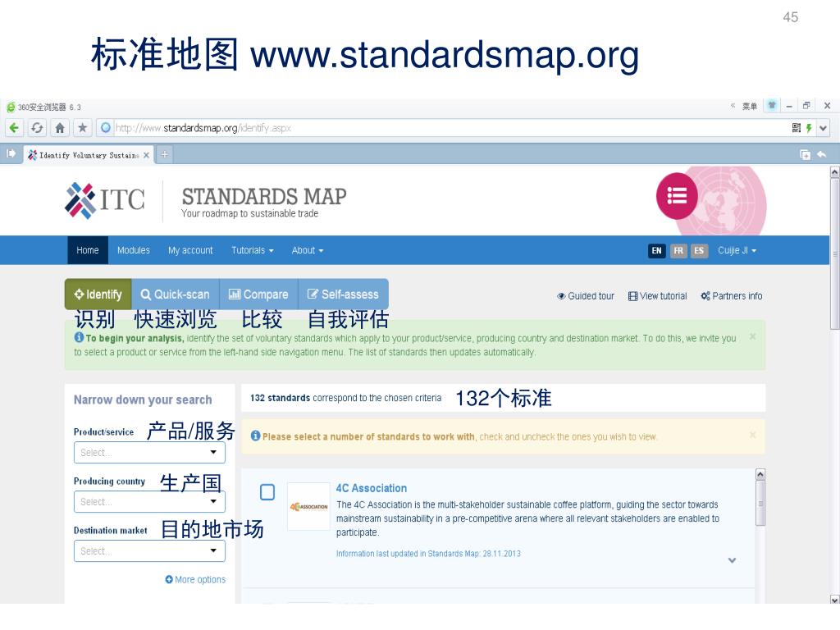840x630 pixels.
Task: Open the Product/service select dropdown
Action: (x=149, y=453)
